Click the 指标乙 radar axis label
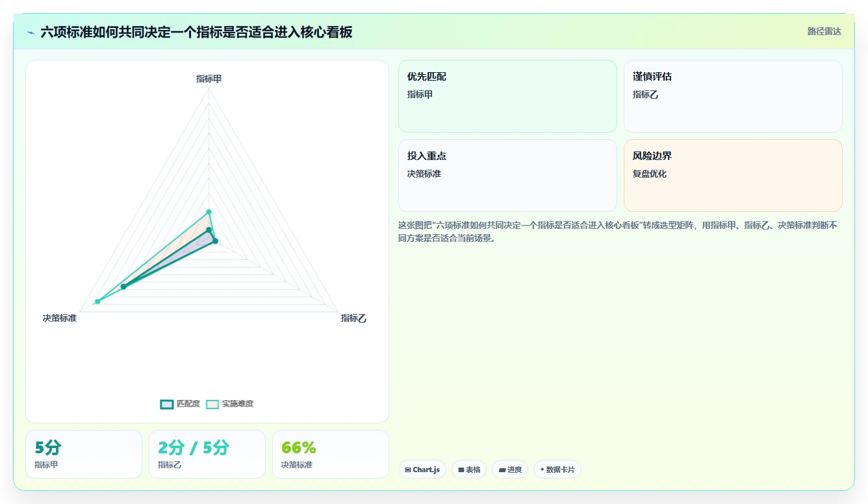The image size is (868, 504). [353, 318]
